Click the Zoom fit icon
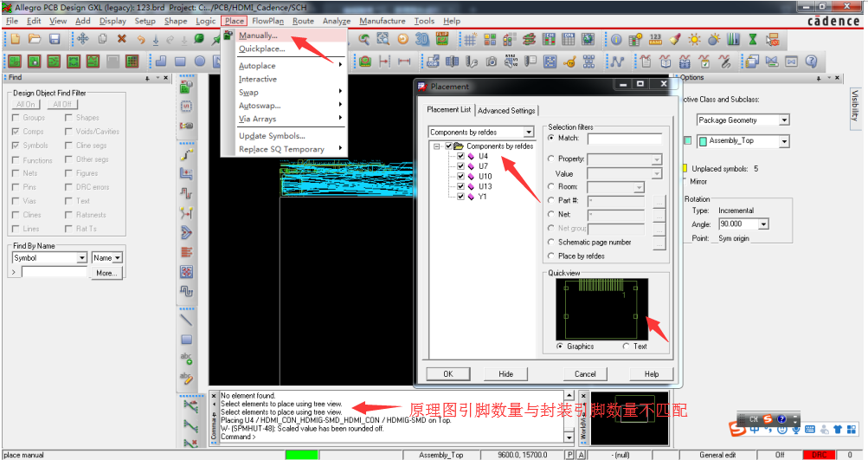Image resolution: width=868 pixels, height=460 pixels. [x=383, y=39]
